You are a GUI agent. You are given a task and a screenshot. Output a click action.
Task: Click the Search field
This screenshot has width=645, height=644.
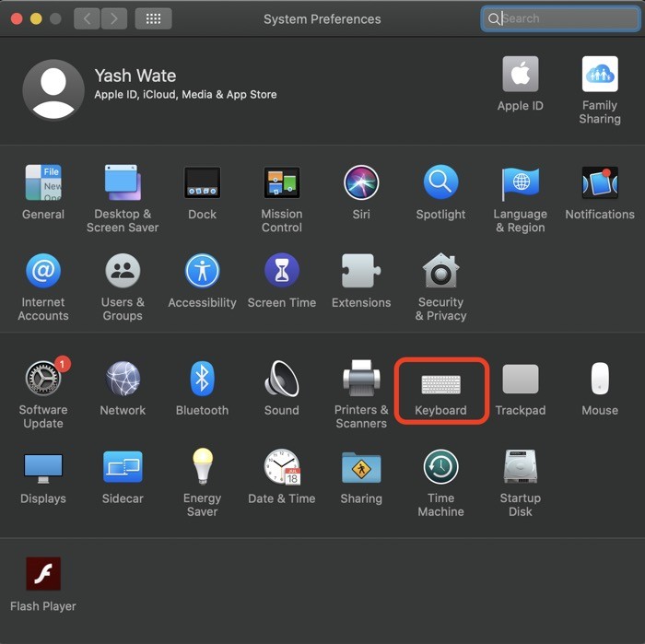(560, 18)
